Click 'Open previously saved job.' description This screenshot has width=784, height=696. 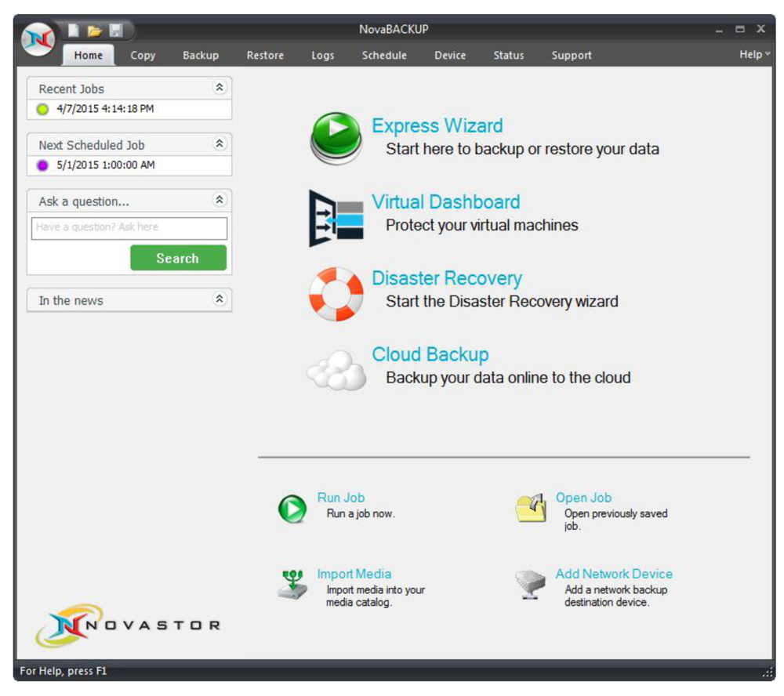[616, 520]
